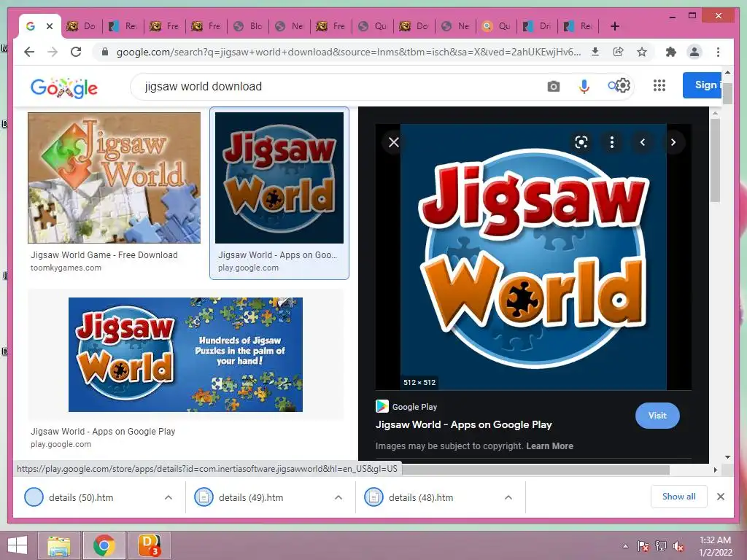Click the Sign in button
The height and width of the screenshot is (560, 747).
coord(703,85)
